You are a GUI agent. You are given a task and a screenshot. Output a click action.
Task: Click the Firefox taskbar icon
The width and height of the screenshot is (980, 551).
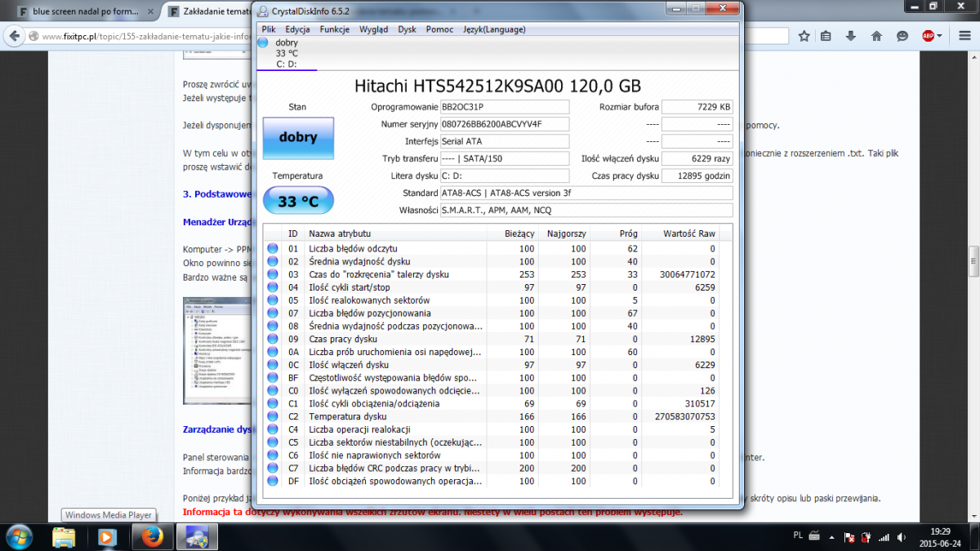152,536
